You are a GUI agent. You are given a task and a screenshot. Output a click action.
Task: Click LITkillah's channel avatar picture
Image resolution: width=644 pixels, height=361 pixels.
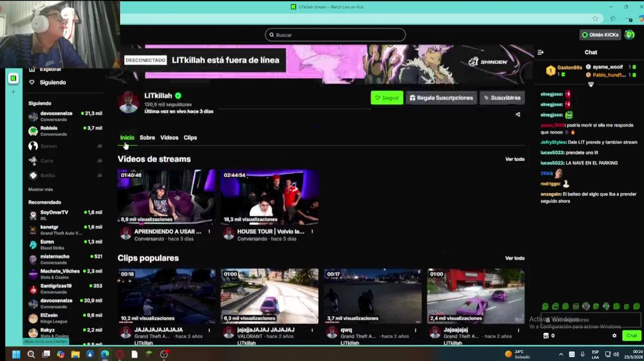[128, 103]
